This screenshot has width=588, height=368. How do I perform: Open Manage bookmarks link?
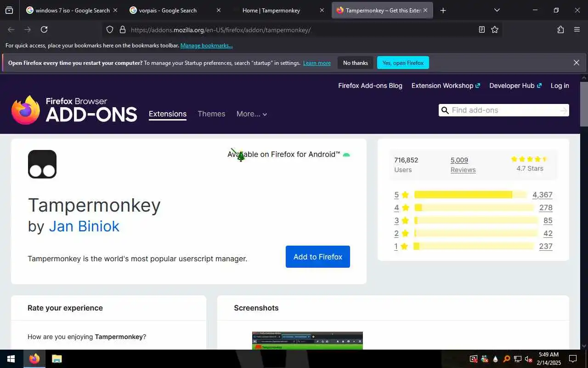[207, 46]
